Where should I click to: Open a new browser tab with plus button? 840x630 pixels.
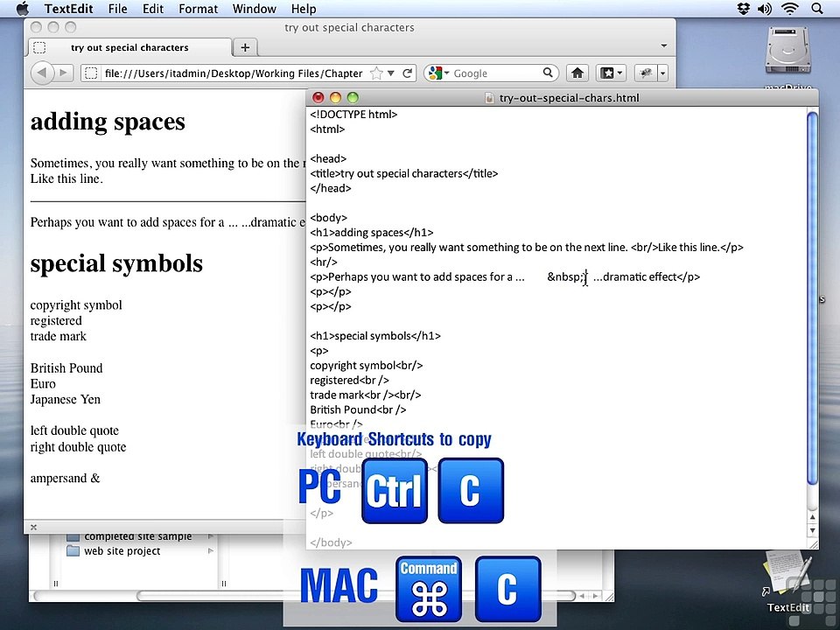[x=245, y=47]
